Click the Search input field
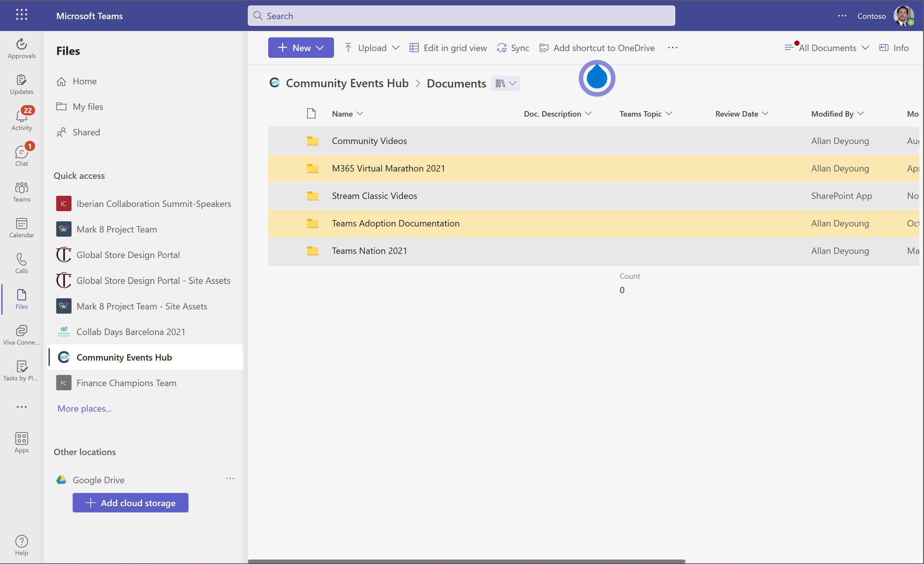Image resolution: width=924 pixels, height=564 pixels. pos(461,16)
